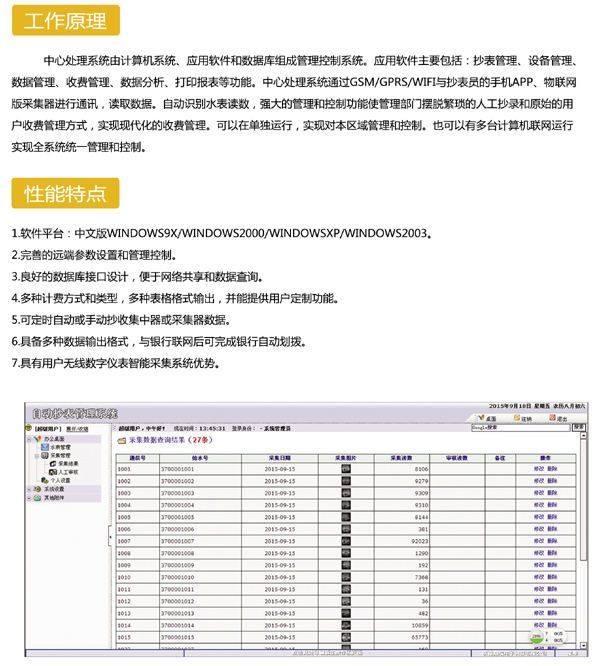Click the 系统设置 icon in tree

click(x=37, y=489)
